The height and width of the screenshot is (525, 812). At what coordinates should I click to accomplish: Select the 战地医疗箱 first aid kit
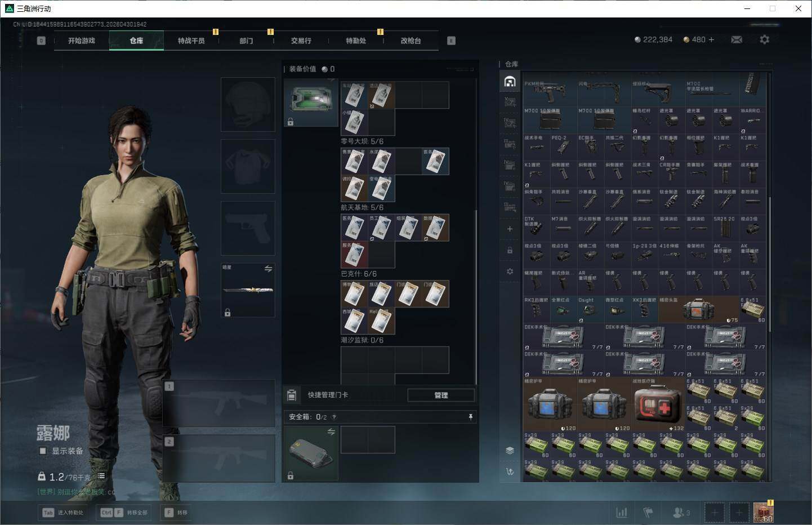658,404
